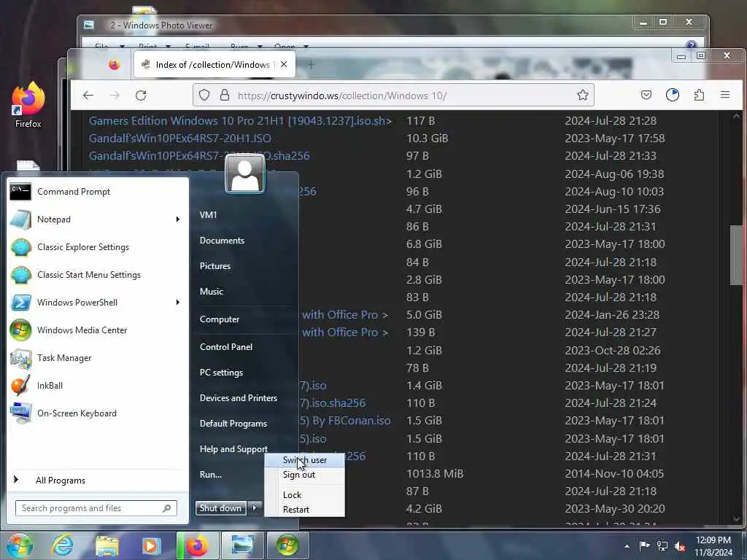This screenshot has width=747, height=560.
Task: Open Computer from the Start menu
Action: tap(220, 319)
